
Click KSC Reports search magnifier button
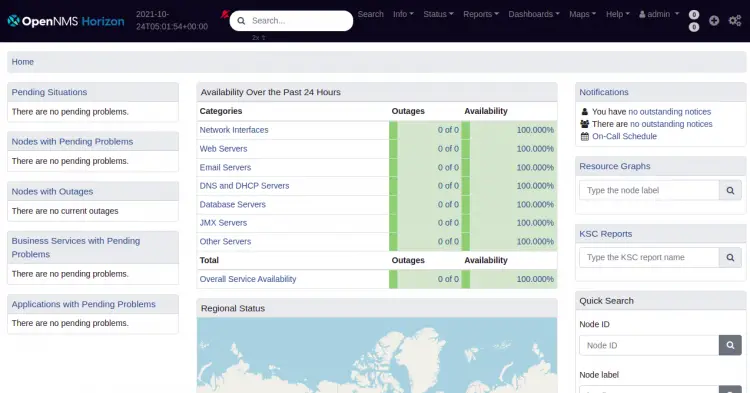(x=730, y=257)
